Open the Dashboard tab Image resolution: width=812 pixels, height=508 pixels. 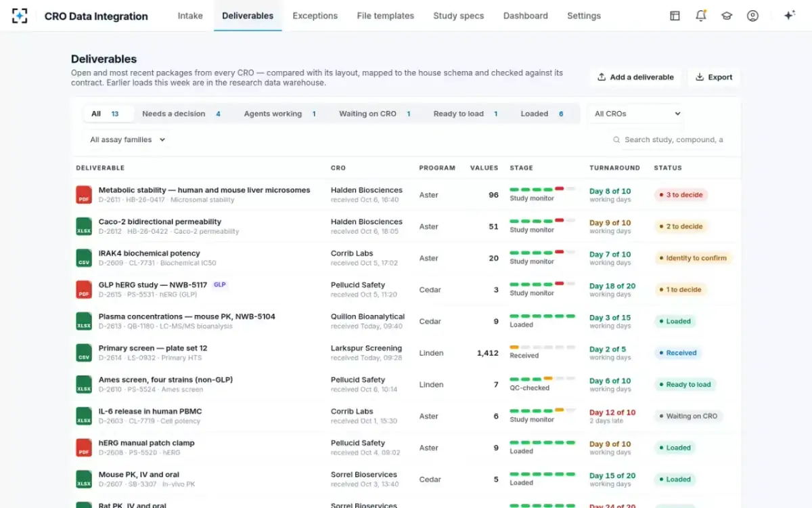526,16
